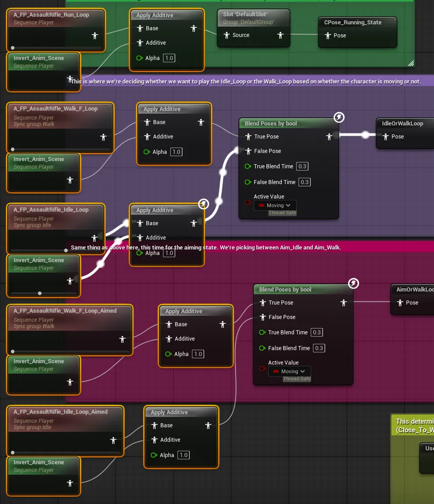Click Pose input pin on CPose_Running_State node
The image size is (434, 504).
coord(327,35)
